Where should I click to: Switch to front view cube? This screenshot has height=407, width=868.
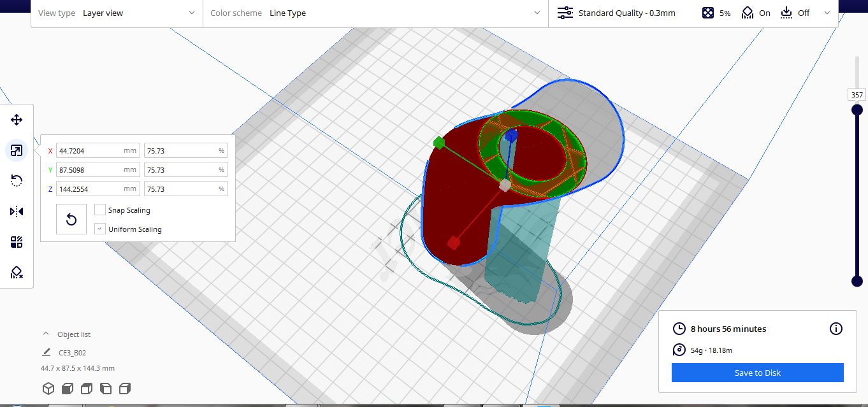point(67,389)
